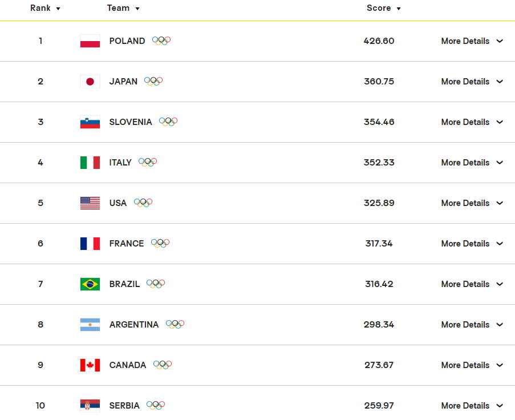Sort table by Team column
The height and width of the screenshot is (420, 515).
123,8
